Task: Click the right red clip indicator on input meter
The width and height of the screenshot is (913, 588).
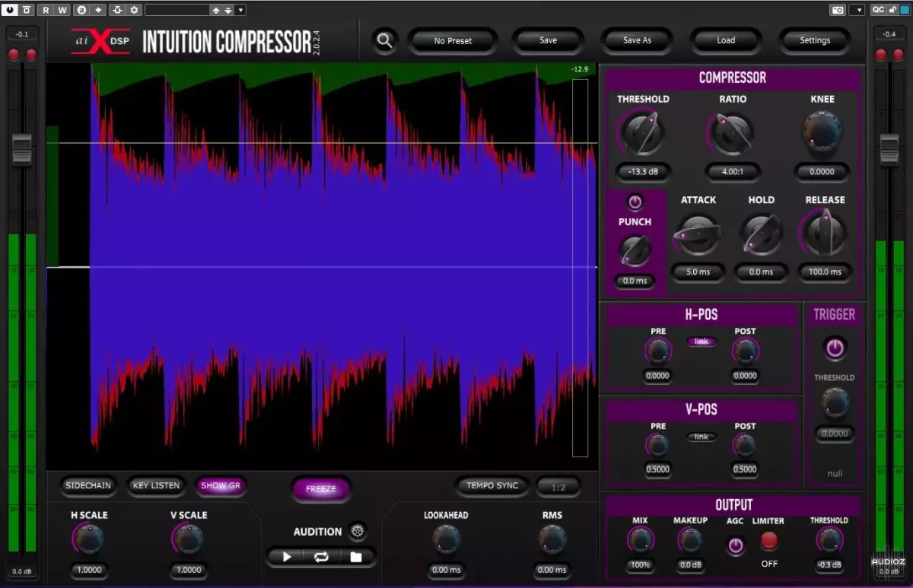Action: pos(31,55)
